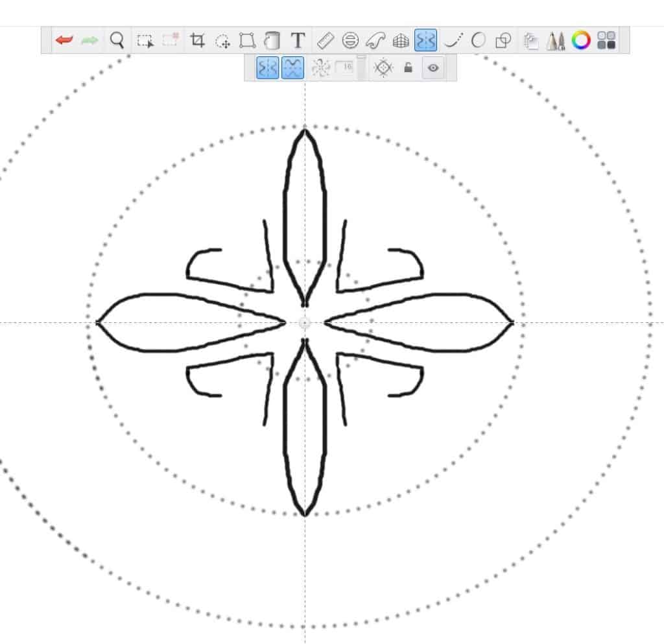Image resolution: width=664 pixels, height=644 pixels.
Task: Open the Layer Editor icon
Action: [530, 41]
